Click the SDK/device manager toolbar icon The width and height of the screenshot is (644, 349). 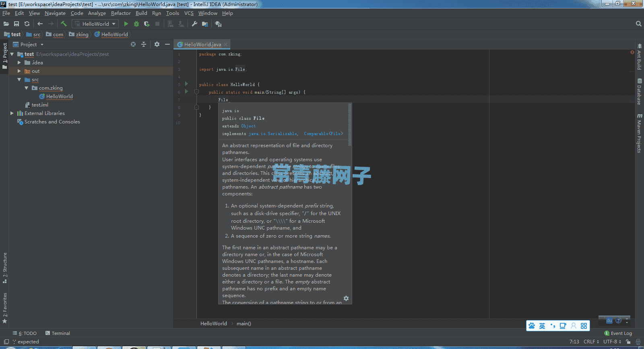[x=218, y=24]
